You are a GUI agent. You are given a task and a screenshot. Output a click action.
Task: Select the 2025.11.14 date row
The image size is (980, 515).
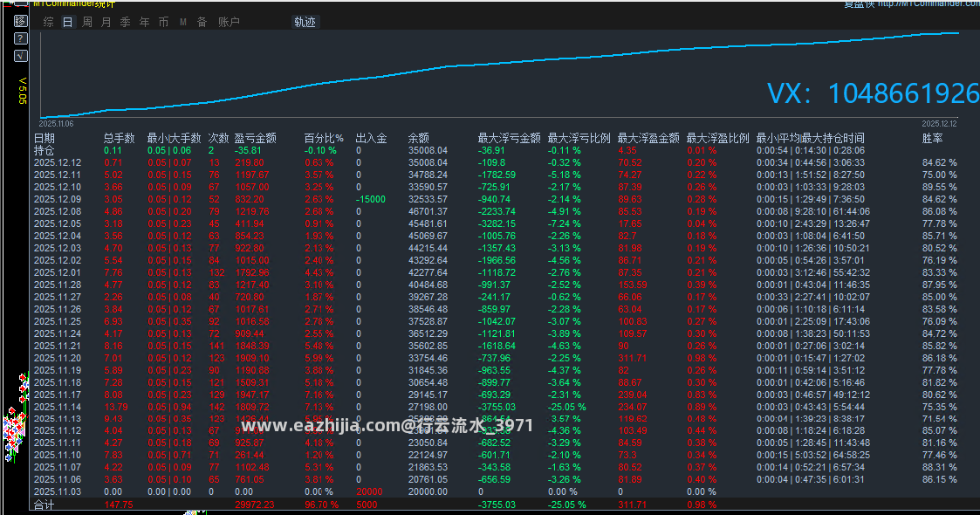[x=58, y=407]
